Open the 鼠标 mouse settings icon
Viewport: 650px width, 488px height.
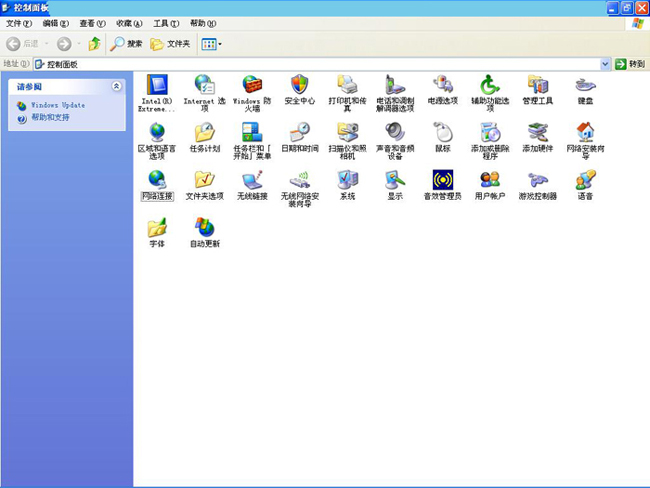tap(442, 133)
